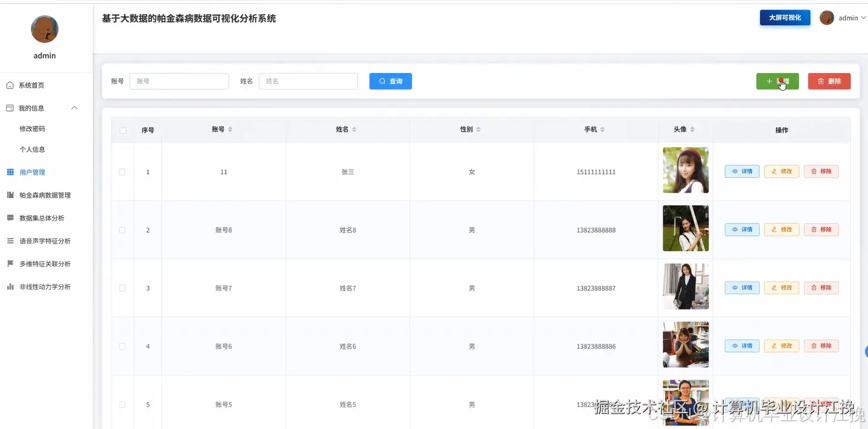Viewport: 868px width, 429px height.
Task: Click 修改 for user 张三
Action: click(782, 172)
